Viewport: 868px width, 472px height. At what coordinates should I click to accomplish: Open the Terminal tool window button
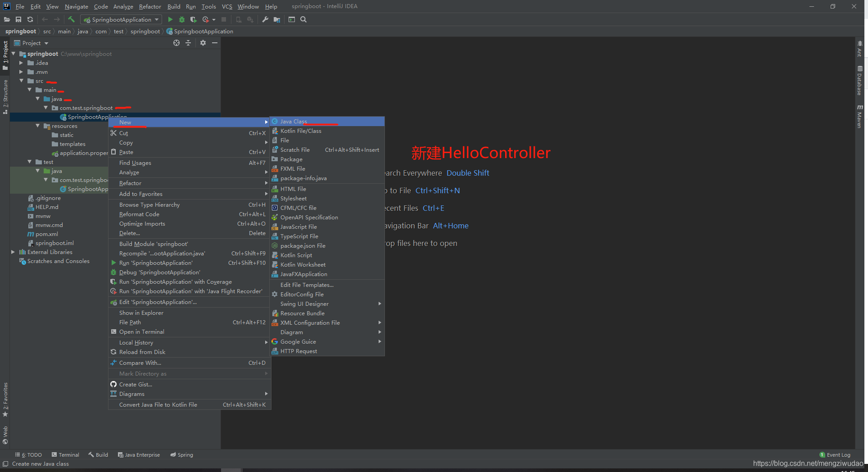click(x=65, y=455)
